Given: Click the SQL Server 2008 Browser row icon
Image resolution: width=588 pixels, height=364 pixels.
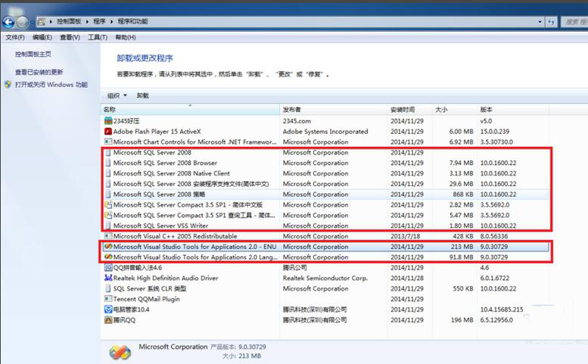Looking at the screenshot, I should (x=108, y=163).
